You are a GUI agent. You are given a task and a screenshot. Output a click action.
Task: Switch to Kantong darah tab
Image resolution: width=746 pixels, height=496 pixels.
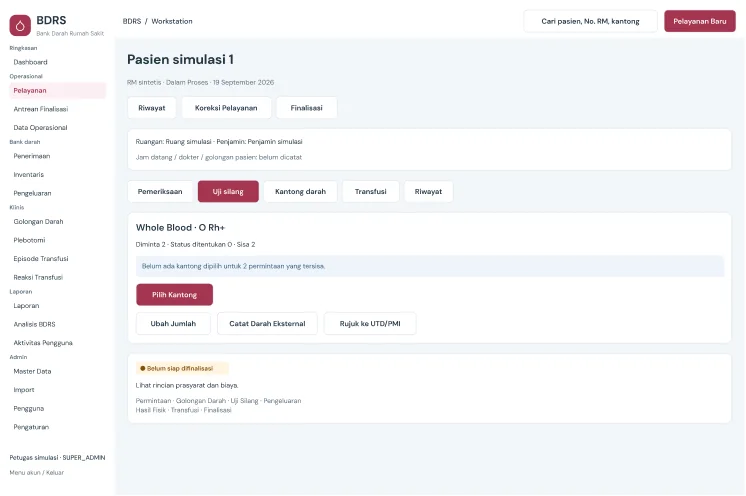tap(300, 192)
